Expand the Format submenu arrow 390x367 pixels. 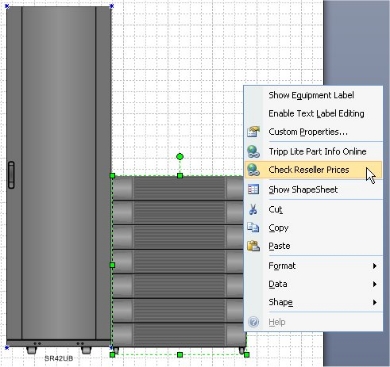(375, 266)
